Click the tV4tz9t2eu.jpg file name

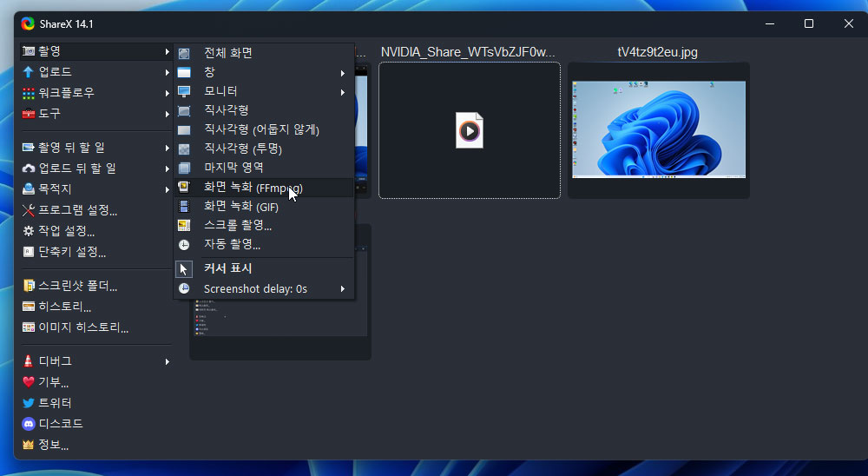point(658,52)
